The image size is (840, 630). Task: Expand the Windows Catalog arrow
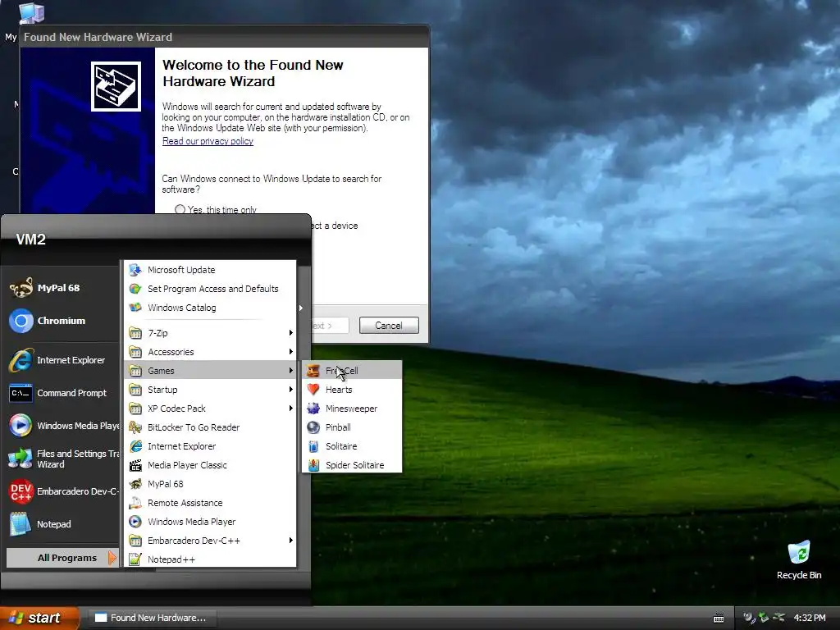pos(300,308)
